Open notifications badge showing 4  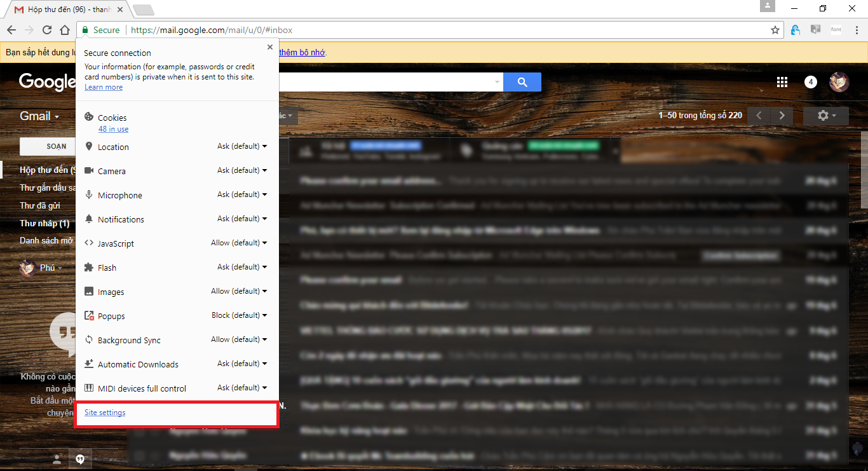point(810,82)
